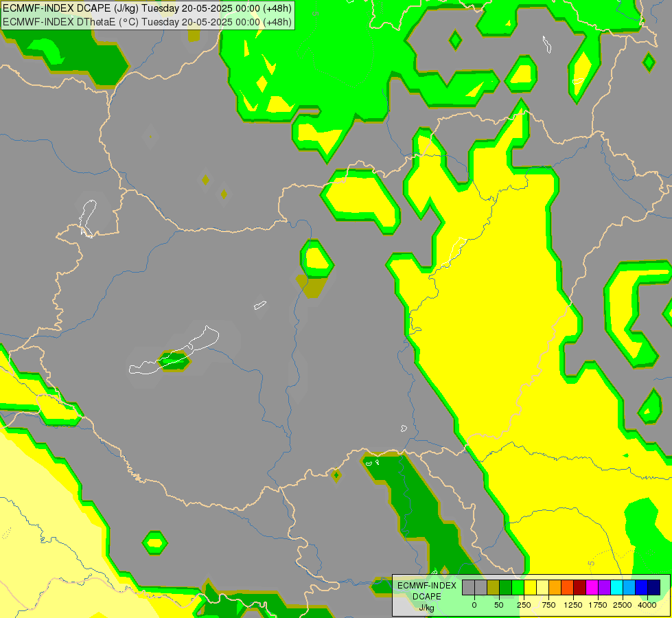Screen dimensions: 672x618
Task: Select the saturated yellow legend swatch
Action: (530, 588)
